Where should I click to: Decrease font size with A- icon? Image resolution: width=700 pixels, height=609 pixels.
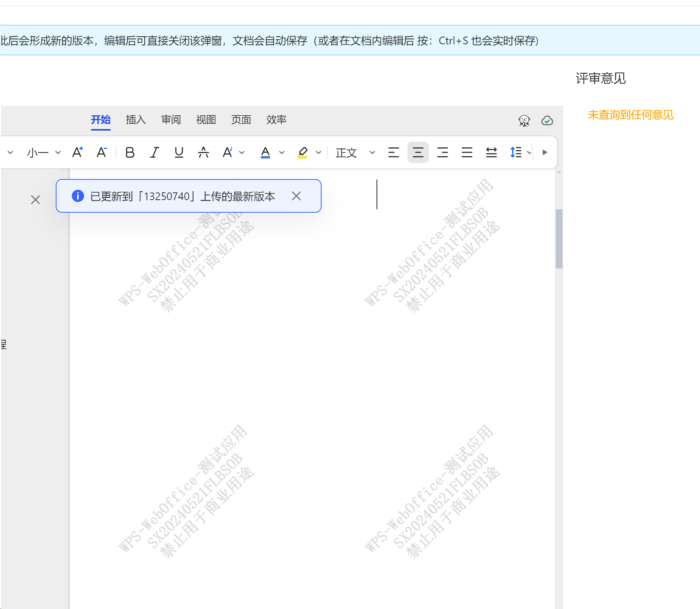[102, 152]
